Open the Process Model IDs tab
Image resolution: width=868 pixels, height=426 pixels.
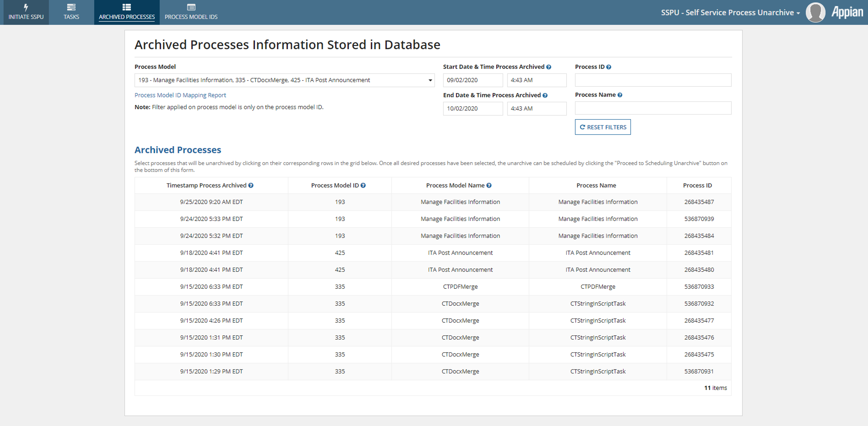191,12
